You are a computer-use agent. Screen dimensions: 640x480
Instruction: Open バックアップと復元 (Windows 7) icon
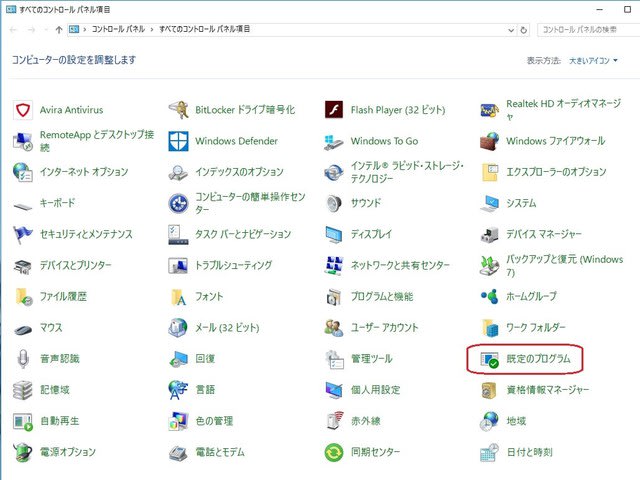(x=489, y=265)
